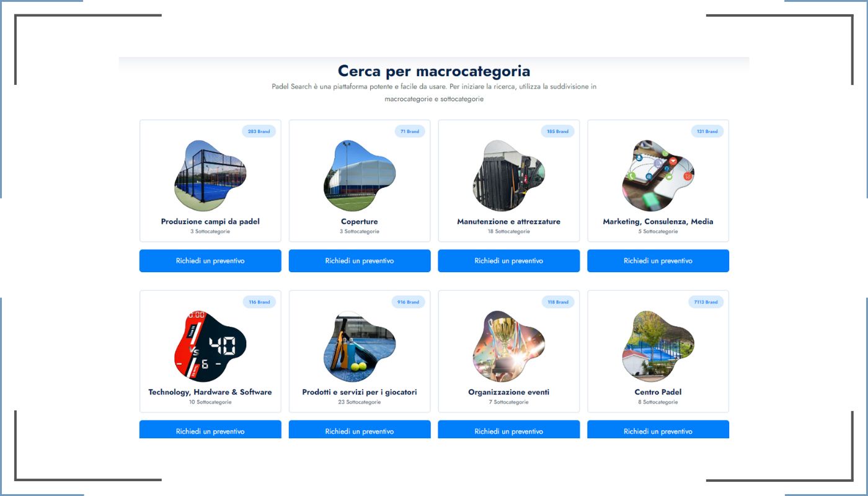Click the Coperture covered court image
Viewport: 868px width, 496px height.
pos(360,176)
